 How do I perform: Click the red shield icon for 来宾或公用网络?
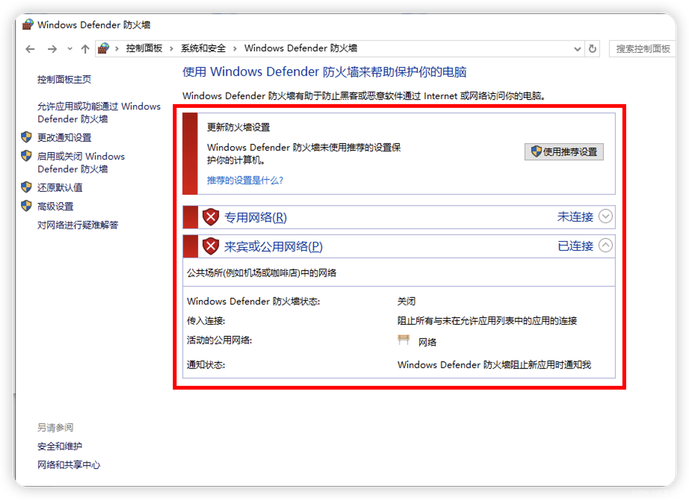click(211, 246)
